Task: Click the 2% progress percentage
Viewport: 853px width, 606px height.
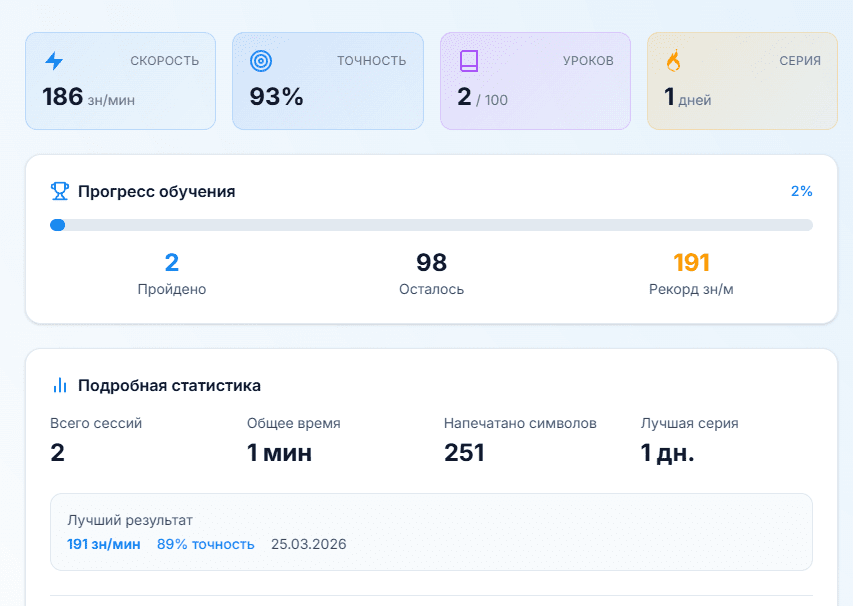Action: coord(801,191)
